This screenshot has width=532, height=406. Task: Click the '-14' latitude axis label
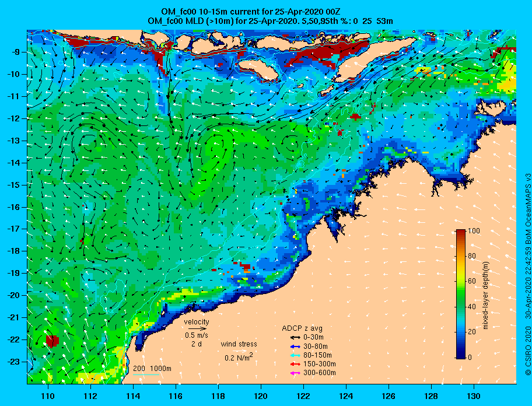(14, 163)
